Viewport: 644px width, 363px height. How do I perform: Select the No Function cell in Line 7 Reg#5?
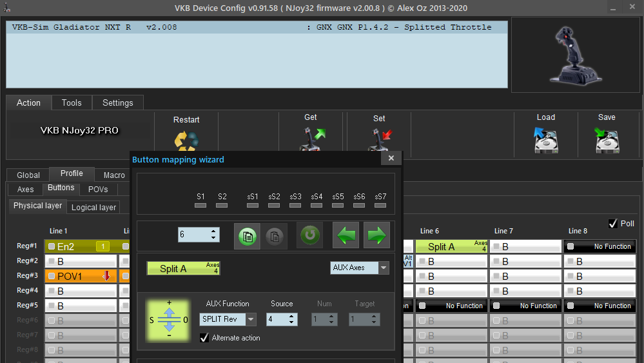pos(525,306)
